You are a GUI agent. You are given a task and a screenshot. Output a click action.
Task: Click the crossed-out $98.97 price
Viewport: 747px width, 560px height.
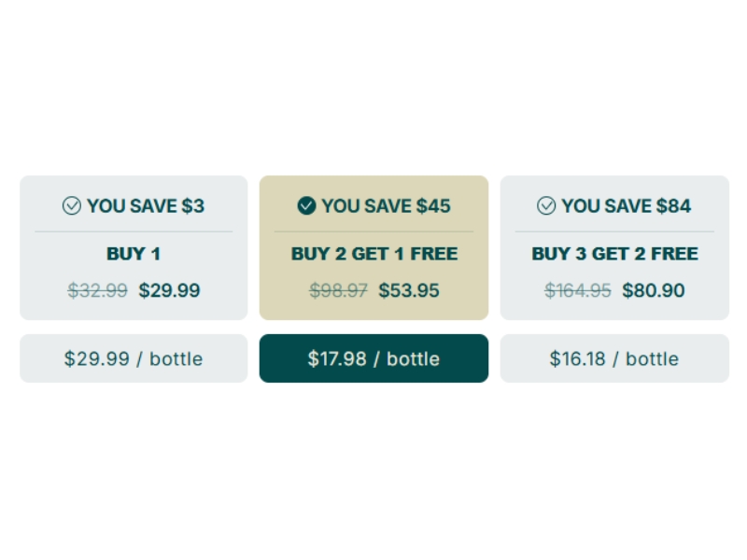tap(339, 290)
